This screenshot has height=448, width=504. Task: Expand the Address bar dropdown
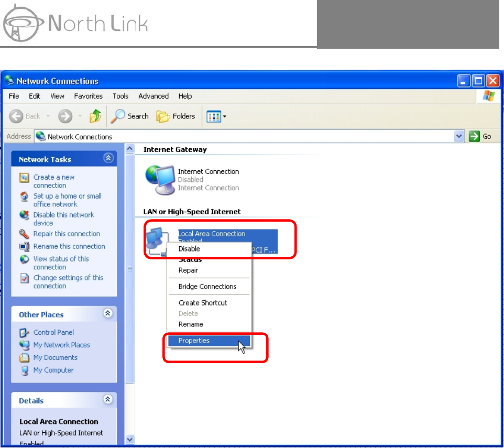459,136
